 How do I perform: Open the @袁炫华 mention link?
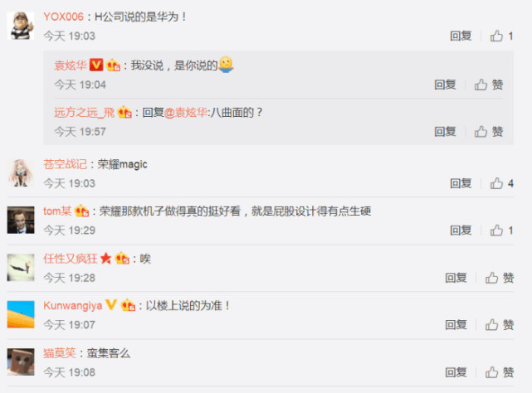186,112
